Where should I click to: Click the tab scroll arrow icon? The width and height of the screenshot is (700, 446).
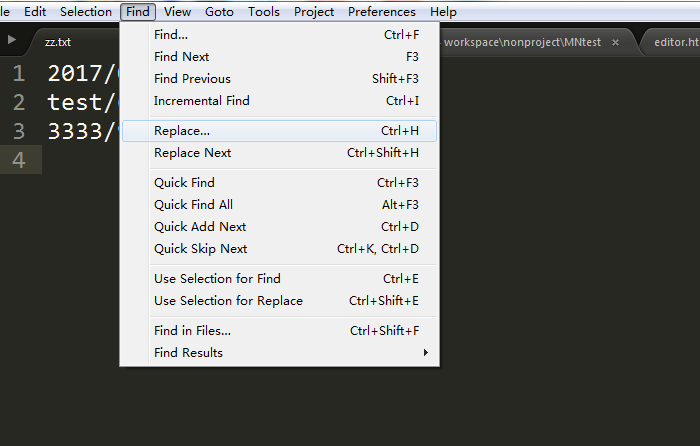click(x=12, y=40)
